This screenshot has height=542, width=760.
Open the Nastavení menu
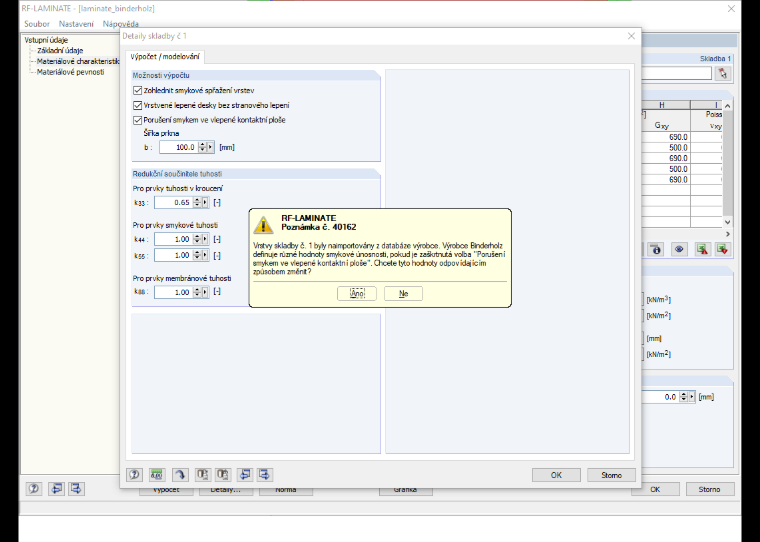(76, 24)
